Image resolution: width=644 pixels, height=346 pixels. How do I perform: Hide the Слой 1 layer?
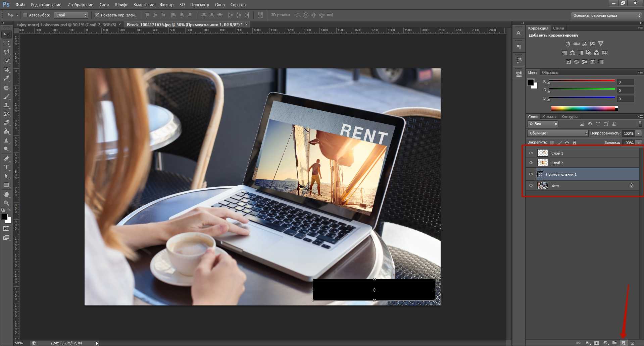point(531,153)
